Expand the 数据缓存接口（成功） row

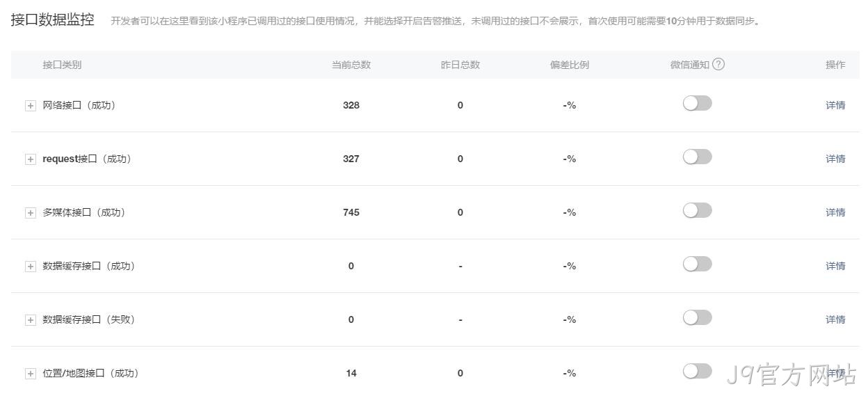point(31,267)
